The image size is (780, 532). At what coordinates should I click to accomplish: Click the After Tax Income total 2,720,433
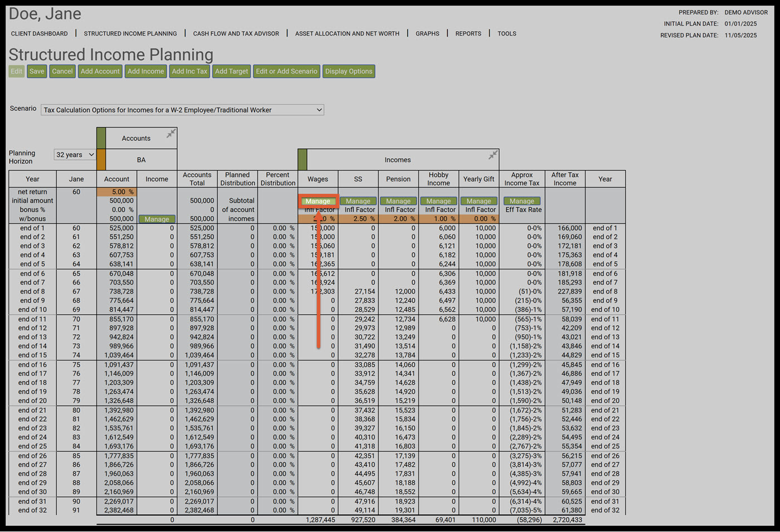(x=567, y=520)
